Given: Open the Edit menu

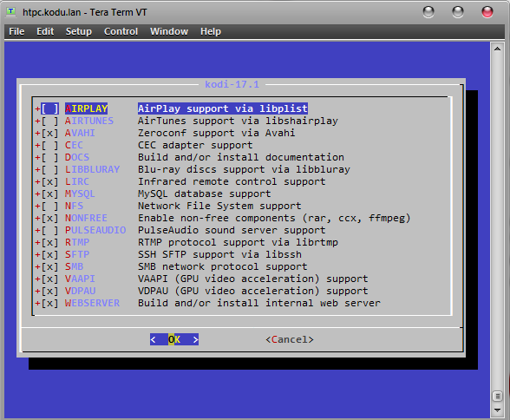Looking at the screenshot, I should (45, 31).
